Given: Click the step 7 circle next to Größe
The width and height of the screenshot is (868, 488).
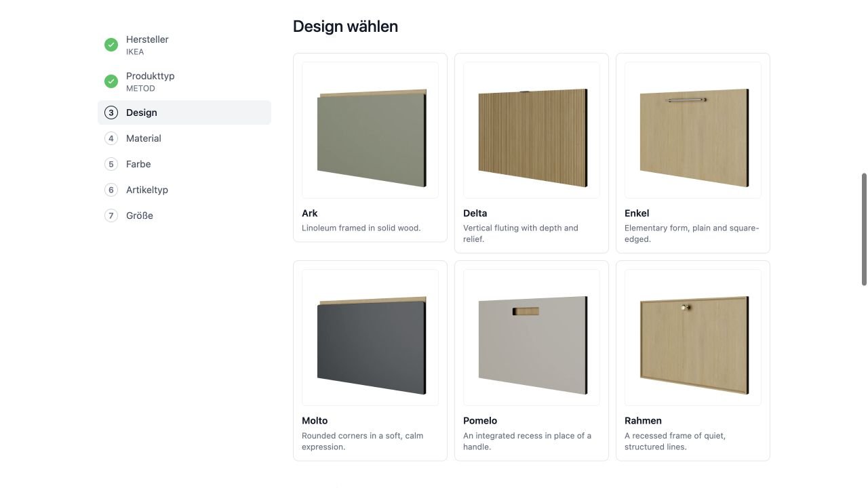Looking at the screenshot, I should 111,216.
